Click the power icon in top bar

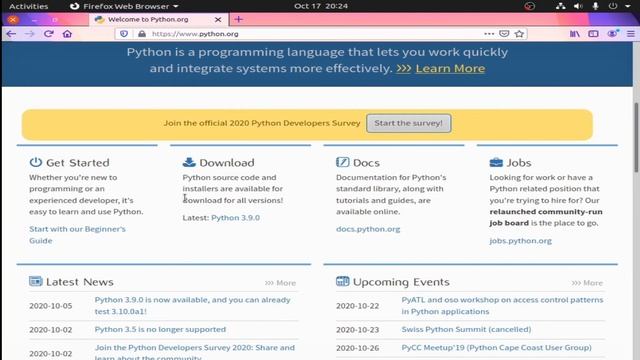coord(613,6)
